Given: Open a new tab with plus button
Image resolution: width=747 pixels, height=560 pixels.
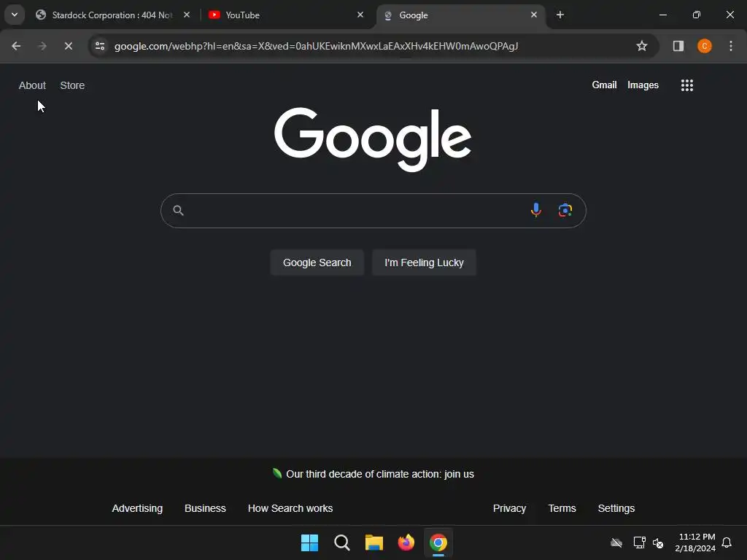Looking at the screenshot, I should [x=560, y=15].
